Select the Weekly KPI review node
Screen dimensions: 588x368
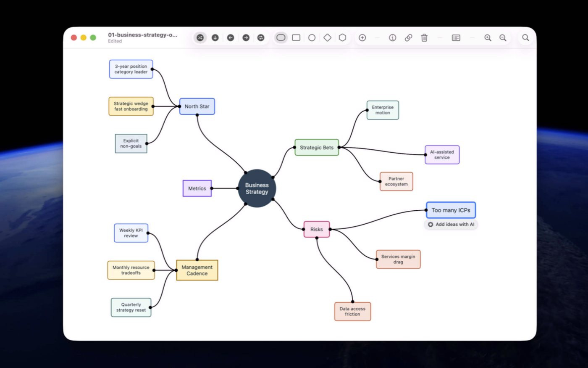click(131, 233)
